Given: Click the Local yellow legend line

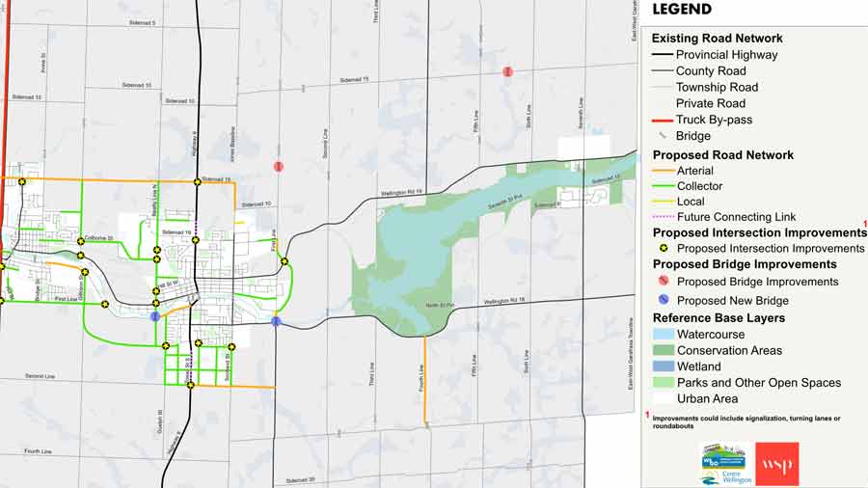Looking at the screenshot, I should (664, 202).
